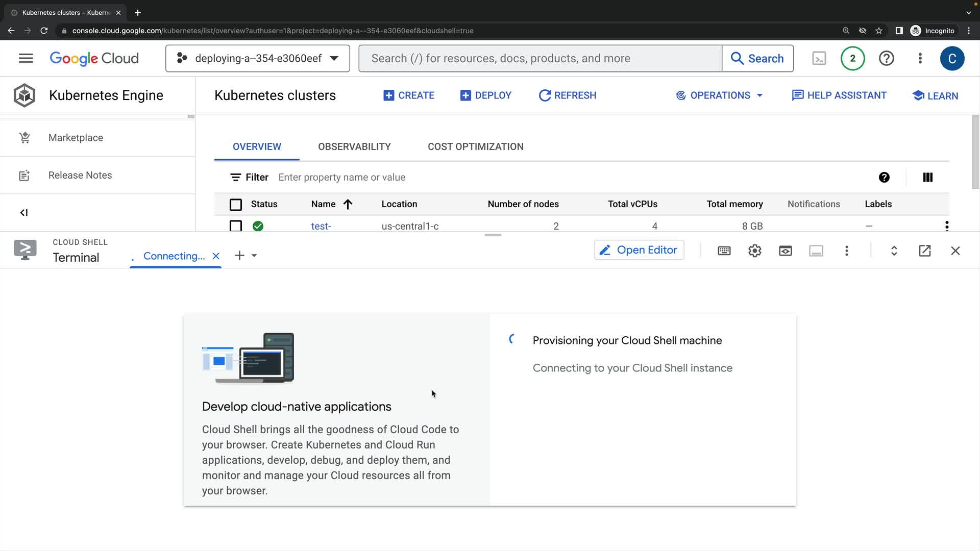Check the select-all clusters checkbox
This screenshot has width=980, height=551.
235,205
